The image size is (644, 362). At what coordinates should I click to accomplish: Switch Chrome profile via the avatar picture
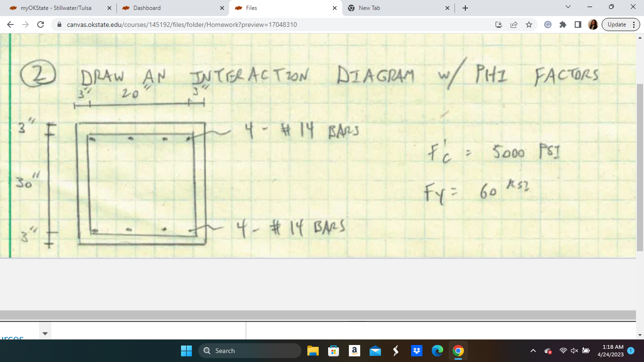(592, 25)
